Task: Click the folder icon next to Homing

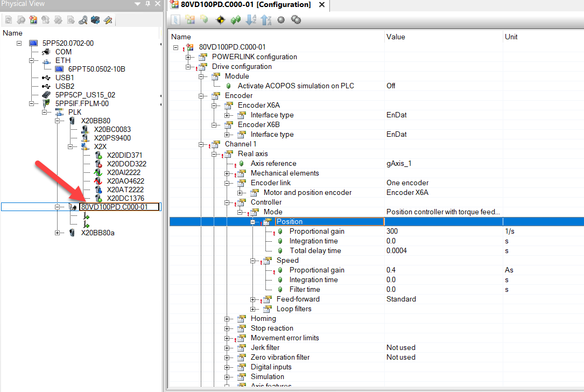Action: point(242,319)
